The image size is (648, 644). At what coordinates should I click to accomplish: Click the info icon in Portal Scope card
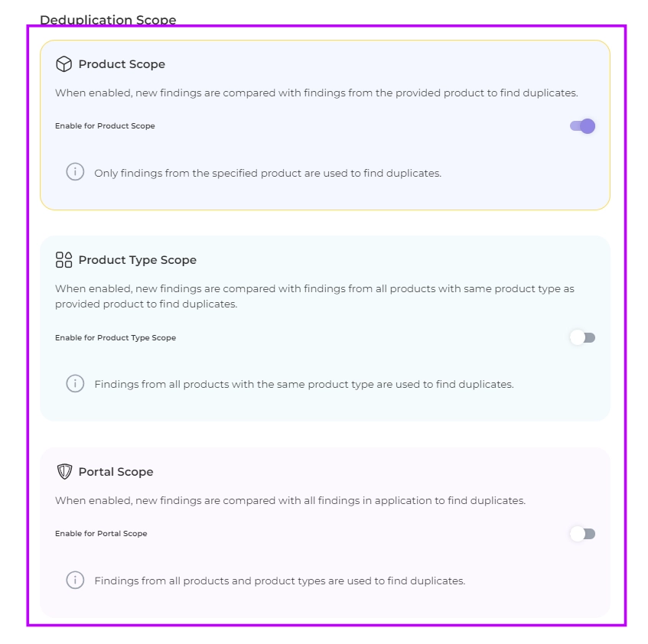click(x=75, y=580)
